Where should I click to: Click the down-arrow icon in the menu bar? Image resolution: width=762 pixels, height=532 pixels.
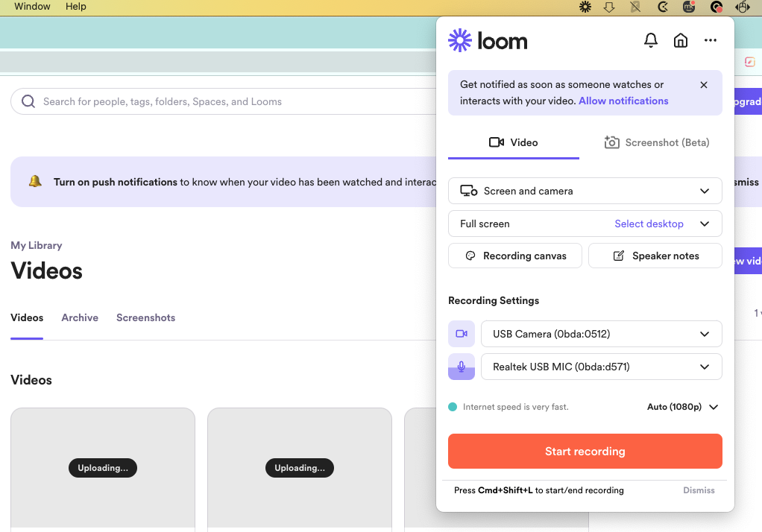(x=609, y=7)
